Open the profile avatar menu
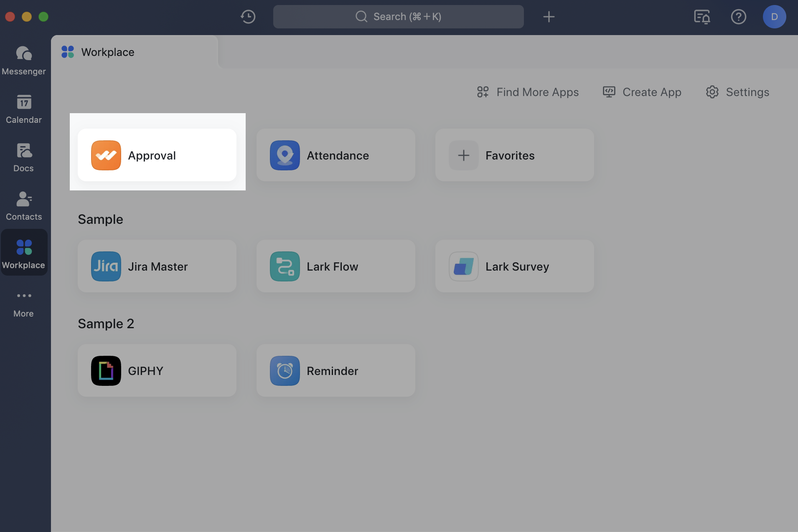Screen dimensions: 798x532 (775, 17)
